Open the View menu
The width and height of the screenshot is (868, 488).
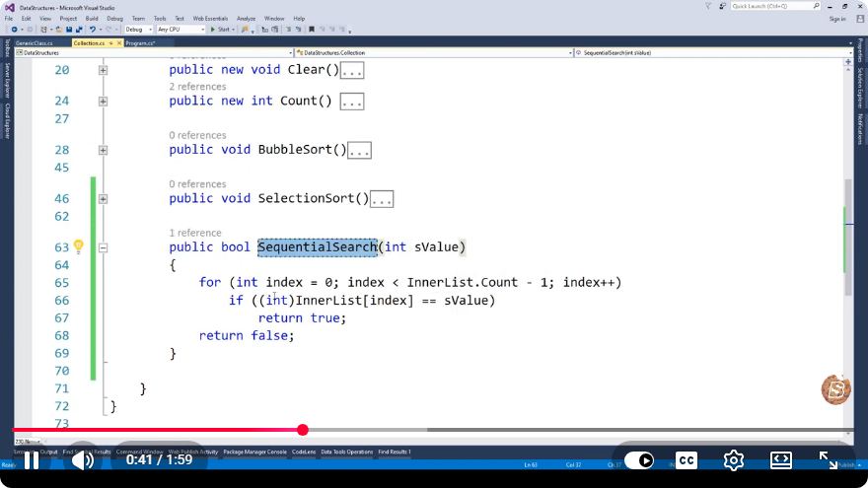[x=45, y=19]
